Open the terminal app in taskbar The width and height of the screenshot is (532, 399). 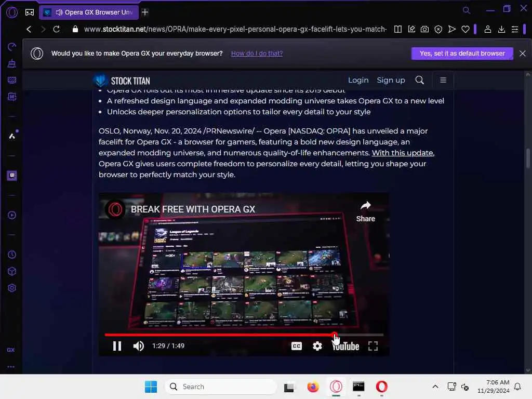(358, 387)
